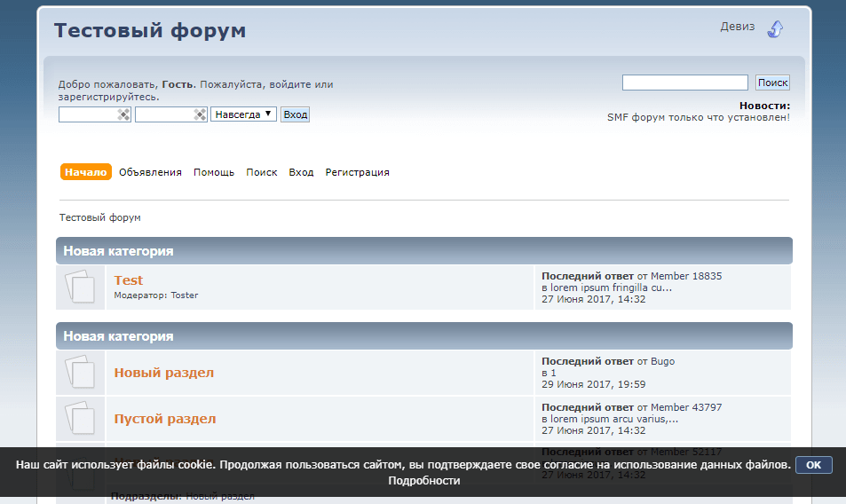846x504 pixels.
Task: Open the Навсегда session length dropdown
Action: 243,114
